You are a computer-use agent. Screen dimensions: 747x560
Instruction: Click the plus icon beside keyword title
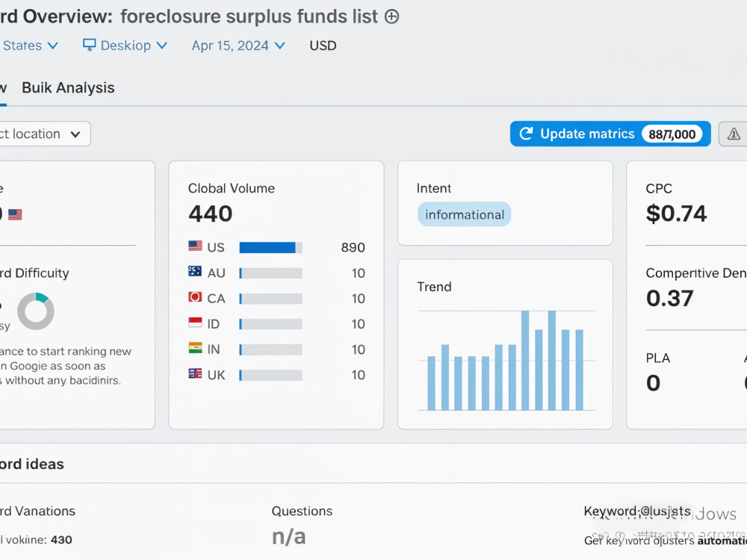391,16
